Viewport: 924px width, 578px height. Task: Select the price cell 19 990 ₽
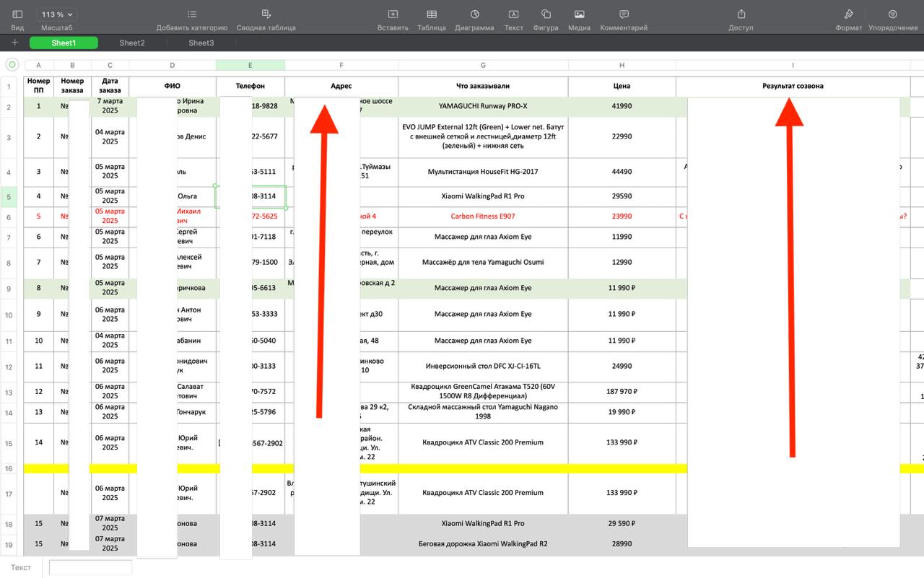pyautogui.click(x=622, y=412)
